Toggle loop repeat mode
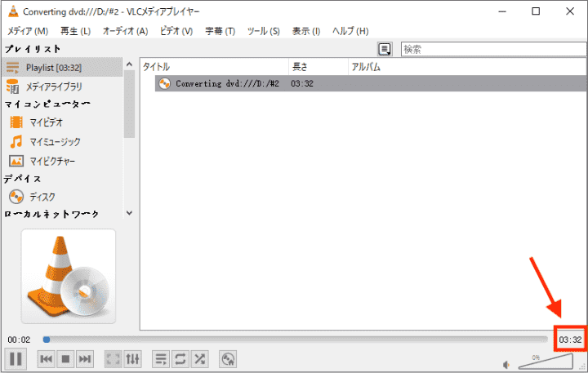 pos(180,359)
